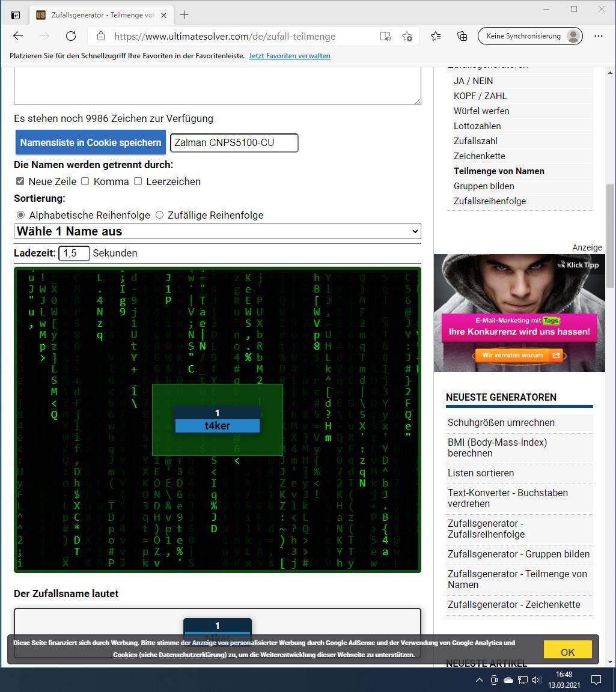This screenshot has height=692, width=616.
Task: Click the Ladezeit seconds input field
Action: coord(74,253)
